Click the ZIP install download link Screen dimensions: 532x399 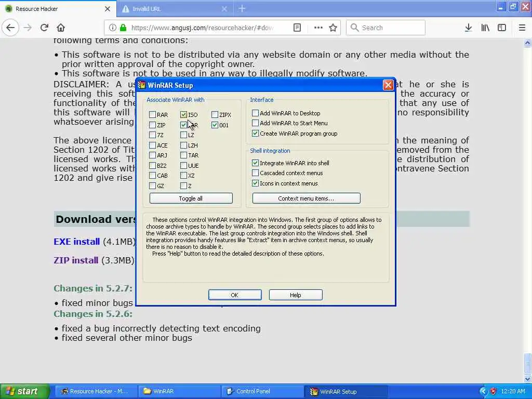[76, 260]
